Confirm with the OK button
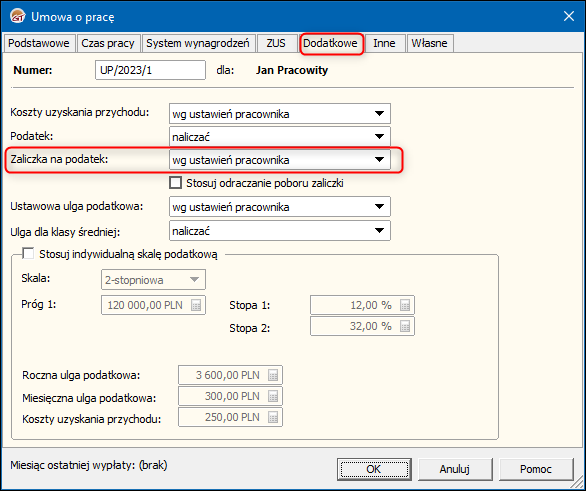The height and width of the screenshot is (491, 586). tap(374, 469)
